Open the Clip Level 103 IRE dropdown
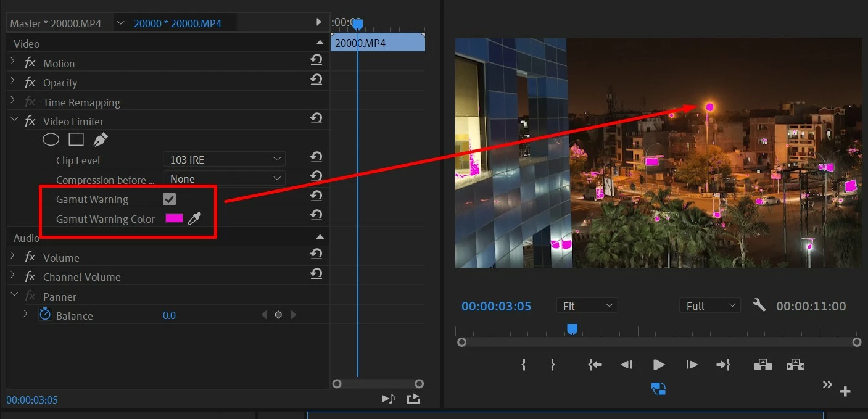The width and height of the screenshot is (868, 419). pos(224,159)
